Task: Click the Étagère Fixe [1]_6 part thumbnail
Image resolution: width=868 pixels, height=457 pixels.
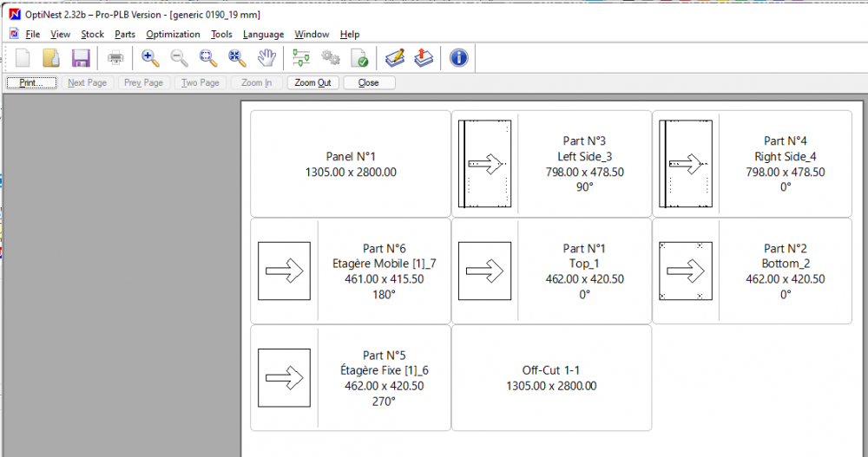Action: click(284, 378)
